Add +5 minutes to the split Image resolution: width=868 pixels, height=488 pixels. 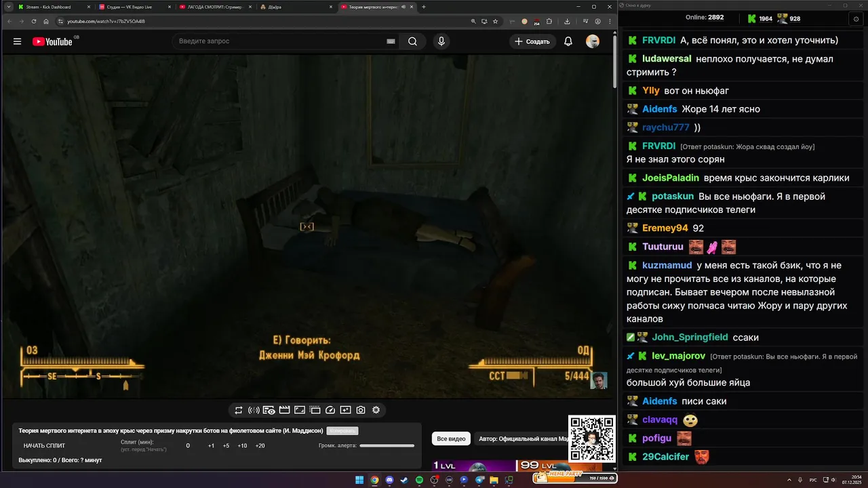(226, 446)
